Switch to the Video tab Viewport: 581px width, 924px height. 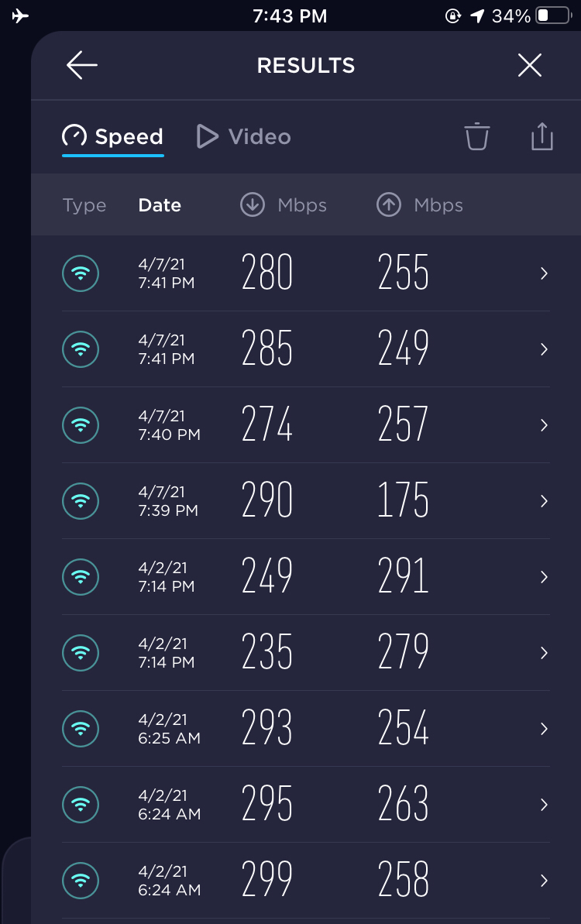(243, 137)
